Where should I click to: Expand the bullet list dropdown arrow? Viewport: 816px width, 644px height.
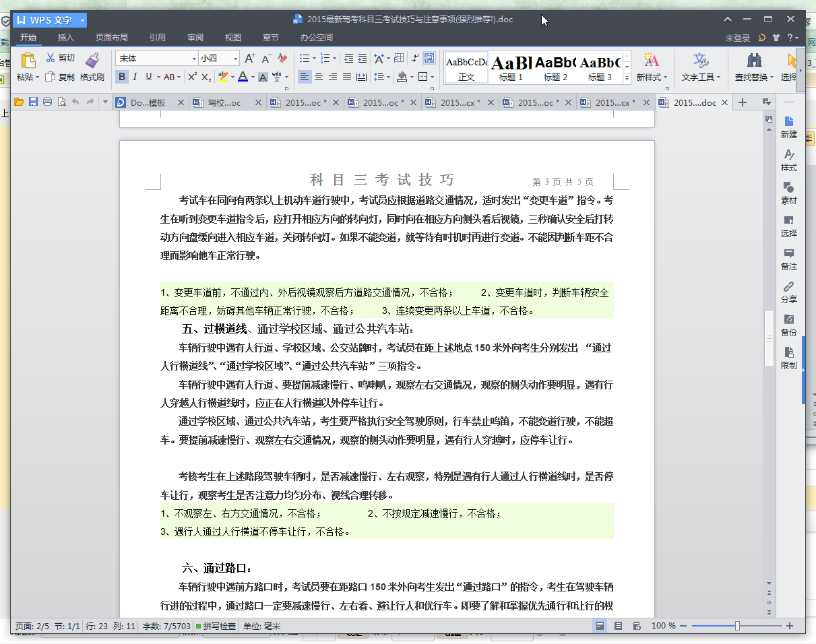point(313,59)
